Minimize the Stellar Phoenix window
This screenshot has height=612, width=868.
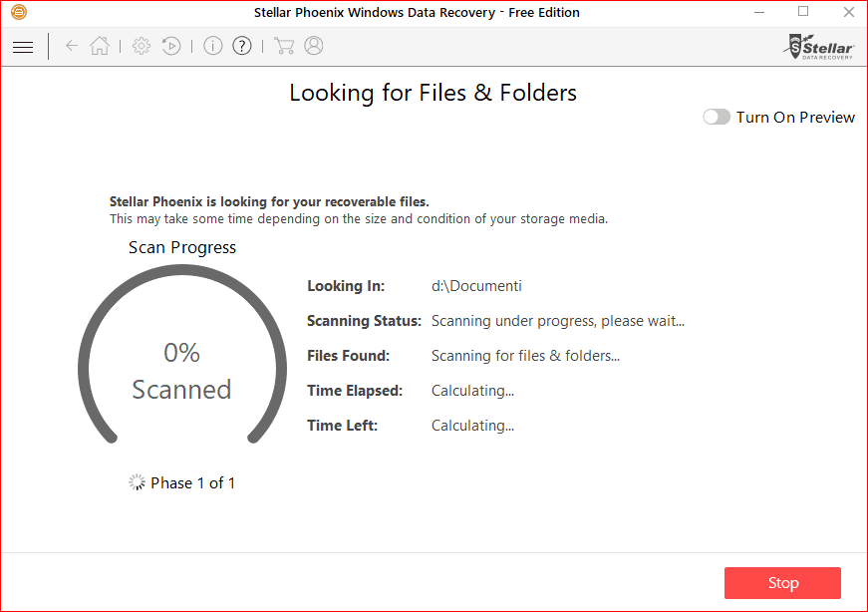[756, 12]
